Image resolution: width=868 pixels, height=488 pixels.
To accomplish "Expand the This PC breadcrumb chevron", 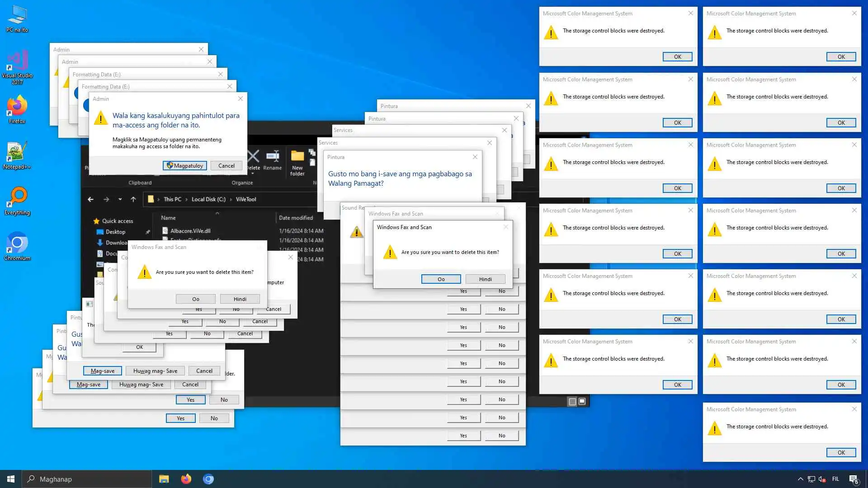I will pyautogui.click(x=186, y=199).
